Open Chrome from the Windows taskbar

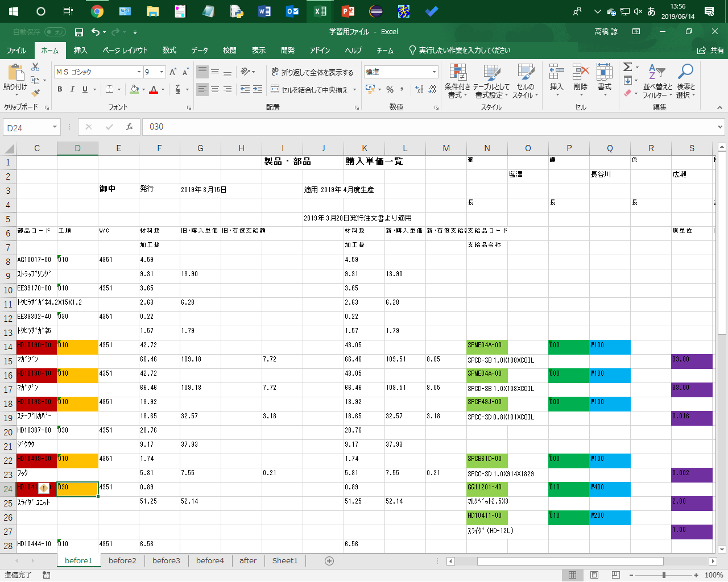(x=97, y=11)
